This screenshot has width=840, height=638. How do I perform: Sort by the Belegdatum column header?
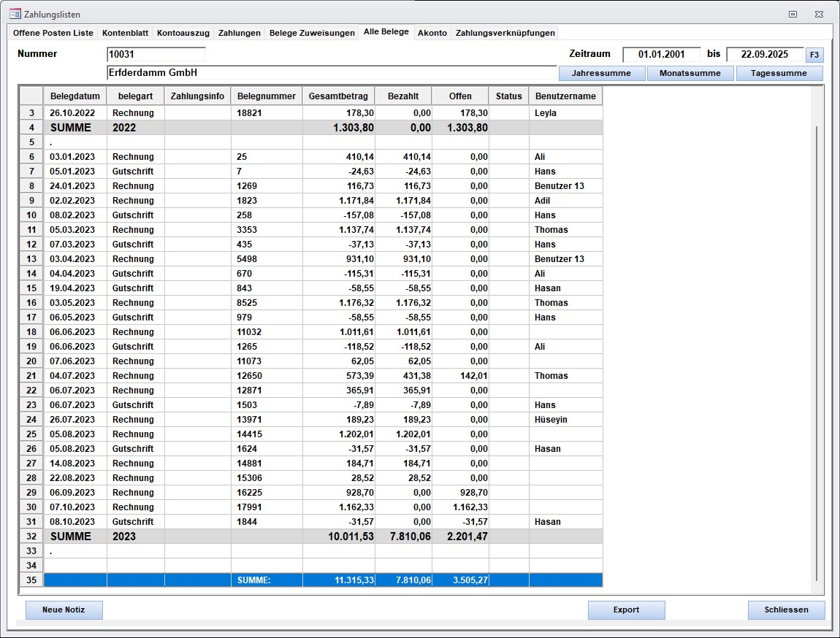(x=75, y=96)
